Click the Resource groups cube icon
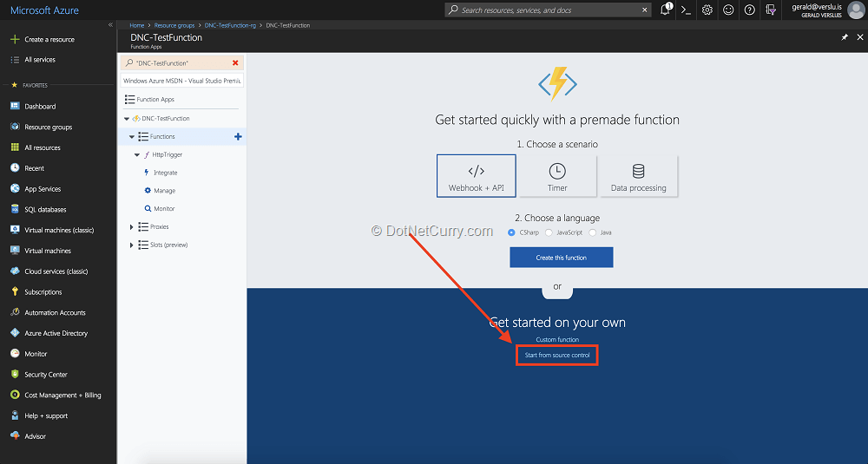The width and height of the screenshot is (868, 464). [x=15, y=127]
